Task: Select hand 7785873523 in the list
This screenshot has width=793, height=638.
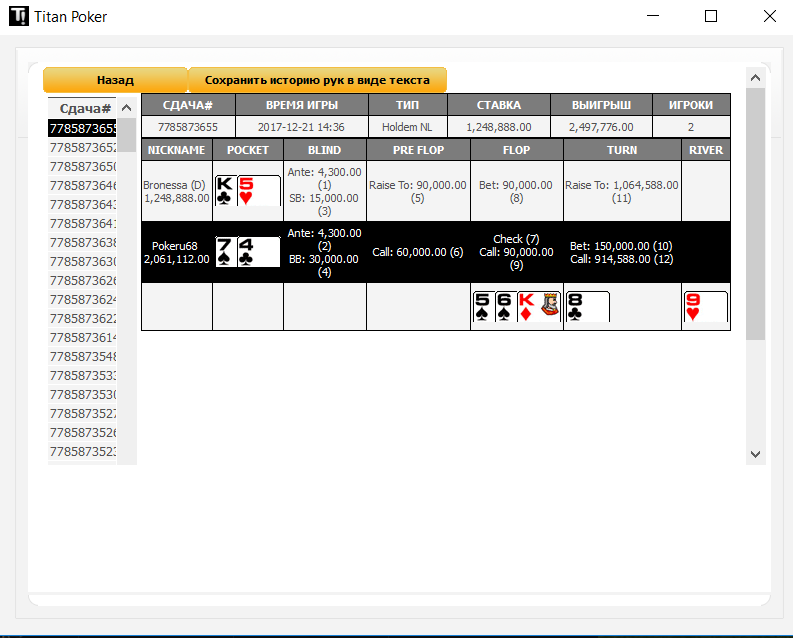Action: [82, 451]
